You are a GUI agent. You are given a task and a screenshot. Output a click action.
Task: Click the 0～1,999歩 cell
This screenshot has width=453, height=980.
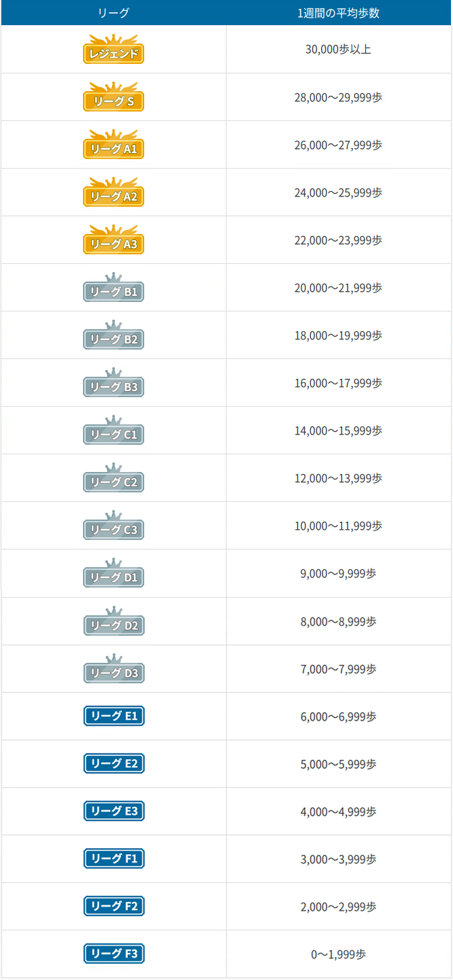[x=339, y=954]
